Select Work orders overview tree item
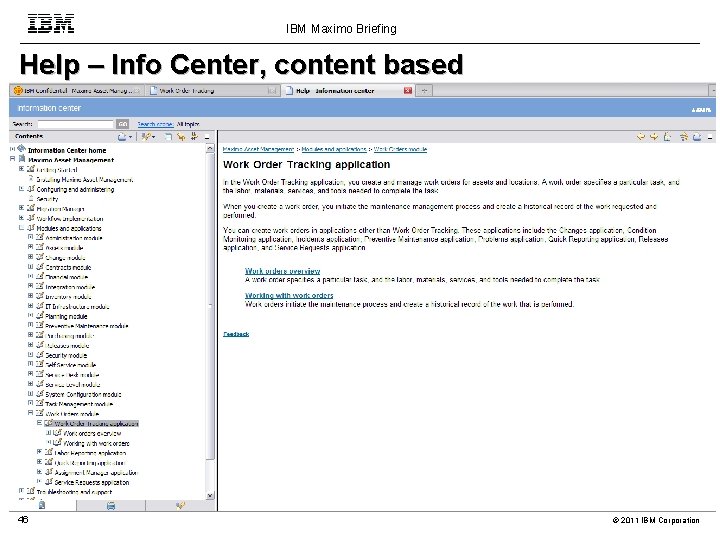 point(92,433)
